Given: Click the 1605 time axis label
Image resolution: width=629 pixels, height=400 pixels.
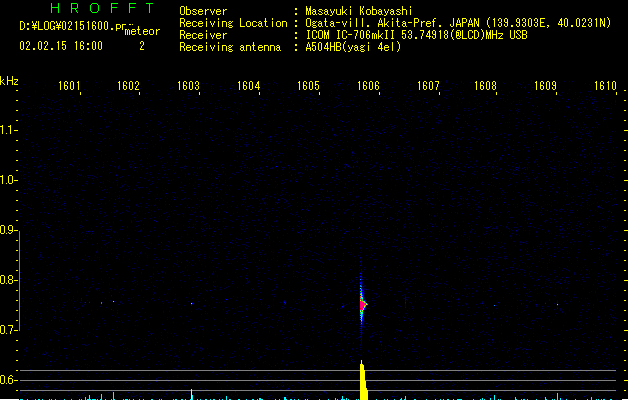Looking at the screenshot, I should 308,86.
